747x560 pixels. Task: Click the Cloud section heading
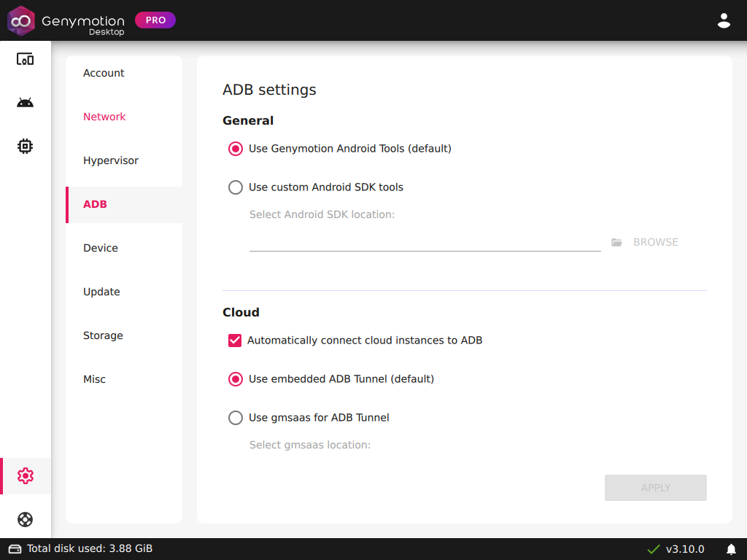tap(241, 312)
